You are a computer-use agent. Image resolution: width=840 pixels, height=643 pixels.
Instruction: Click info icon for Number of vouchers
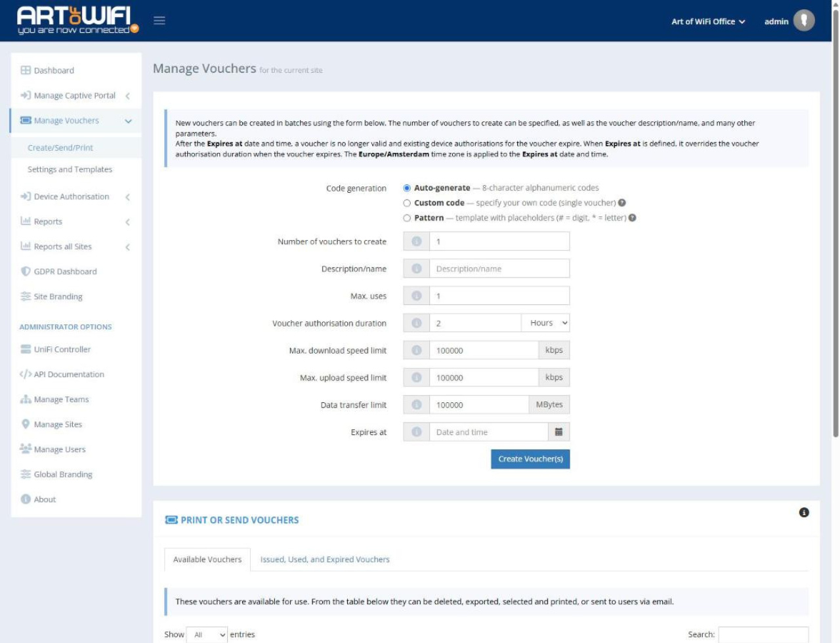pos(416,241)
